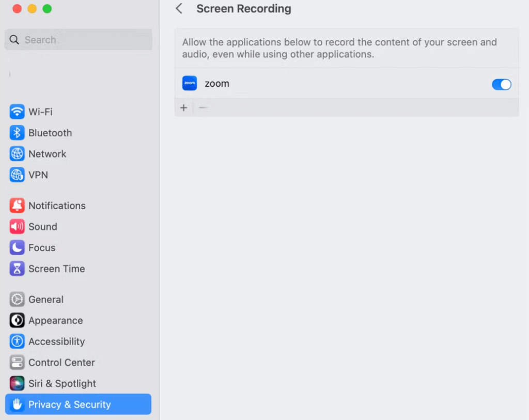This screenshot has height=420, width=529.
Task: Select Accessibility in the sidebar
Action: [x=56, y=341]
